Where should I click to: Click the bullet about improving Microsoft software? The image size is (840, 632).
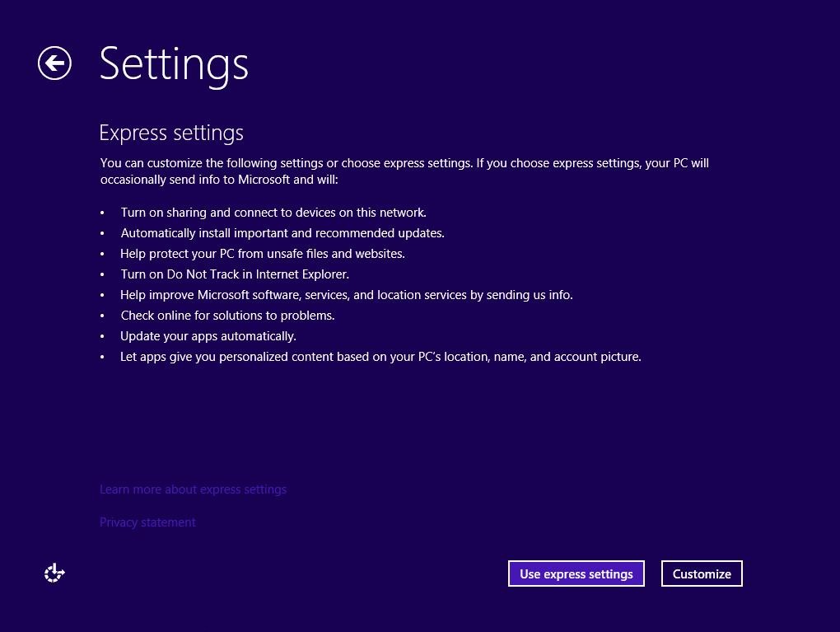click(x=347, y=294)
